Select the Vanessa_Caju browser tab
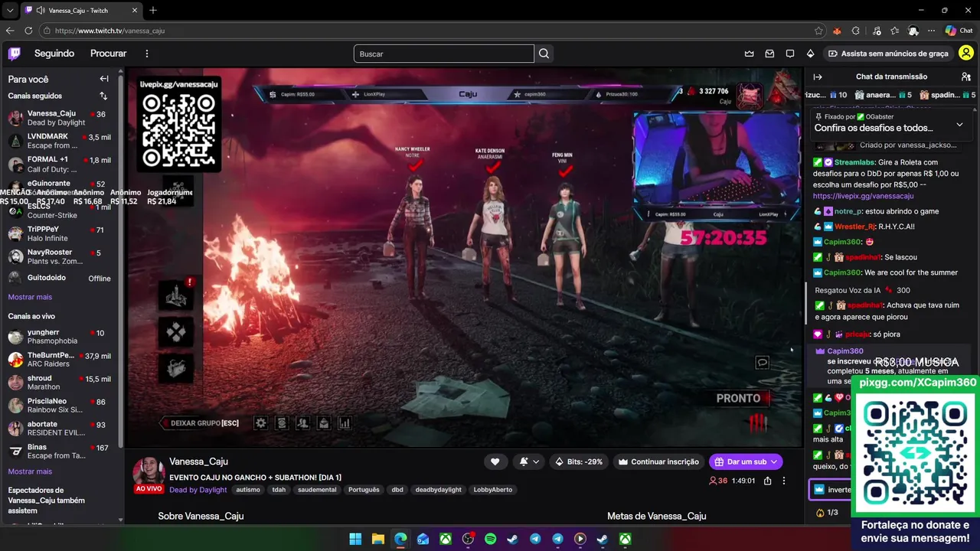 pyautogui.click(x=80, y=11)
